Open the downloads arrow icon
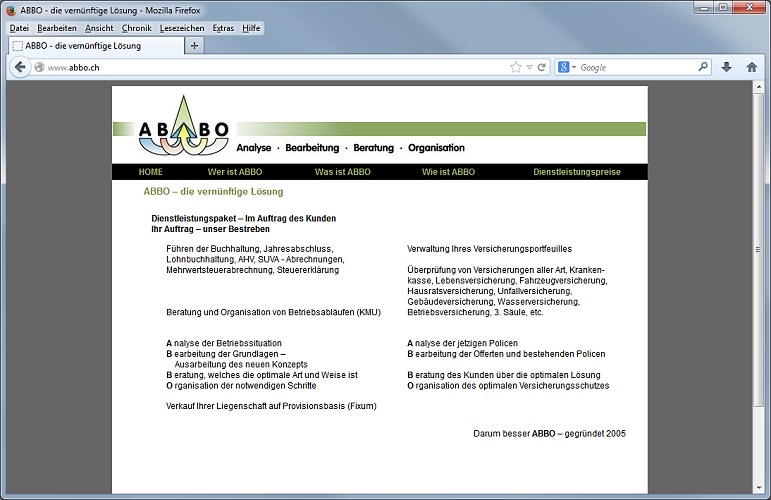The image size is (771, 500). click(726, 67)
